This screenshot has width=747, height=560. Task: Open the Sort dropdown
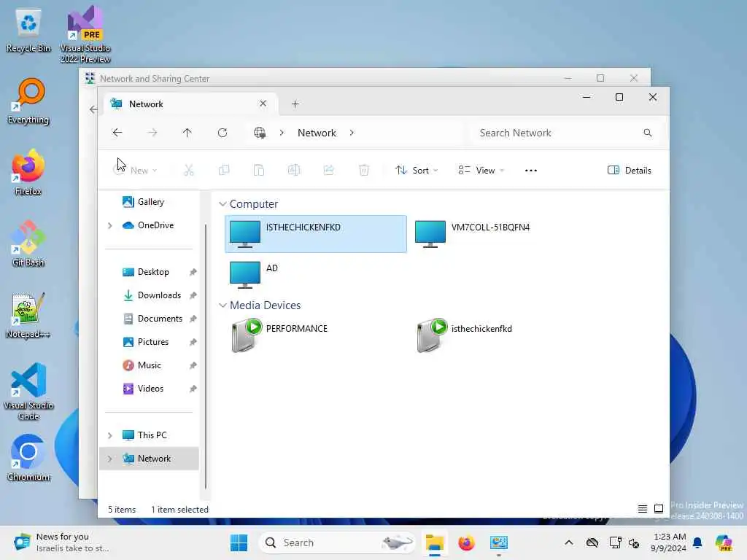click(417, 171)
